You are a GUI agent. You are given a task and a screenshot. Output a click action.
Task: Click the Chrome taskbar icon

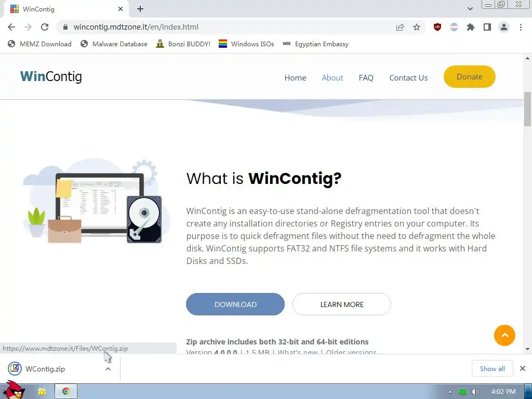(x=66, y=392)
